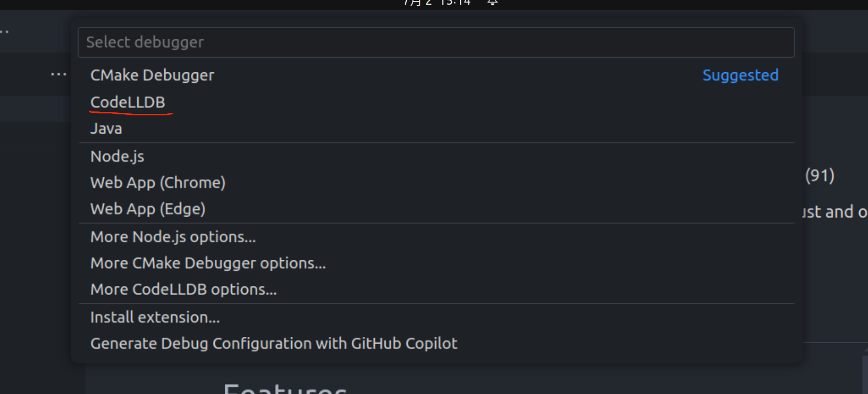The height and width of the screenshot is (394, 868).
Task: Choose CMake Debugger from the list
Action: (152, 75)
